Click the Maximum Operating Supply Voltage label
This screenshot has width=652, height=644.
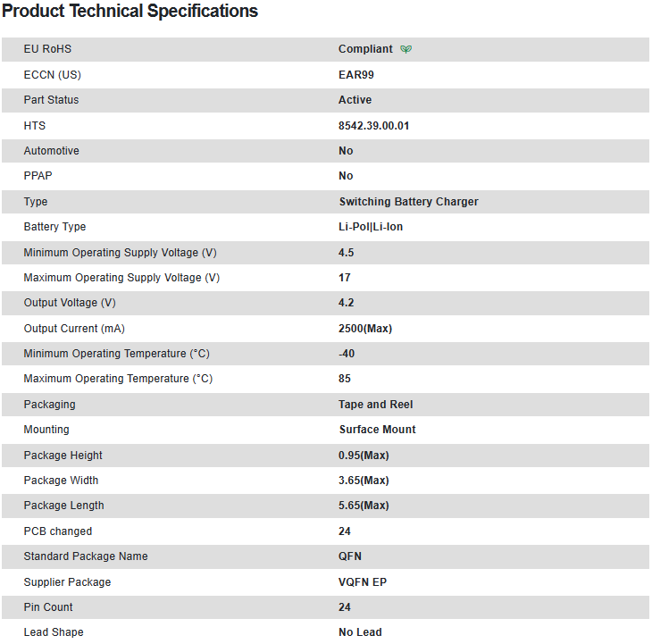(121, 278)
